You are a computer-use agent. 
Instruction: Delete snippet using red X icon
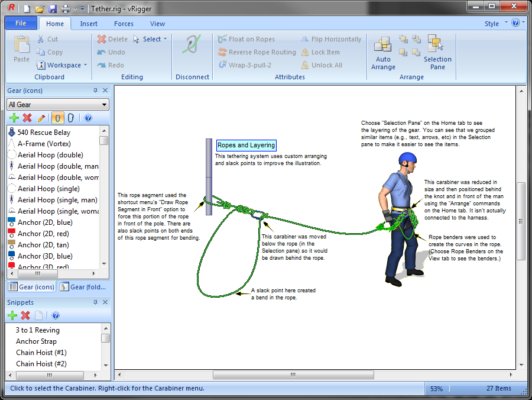point(25,315)
